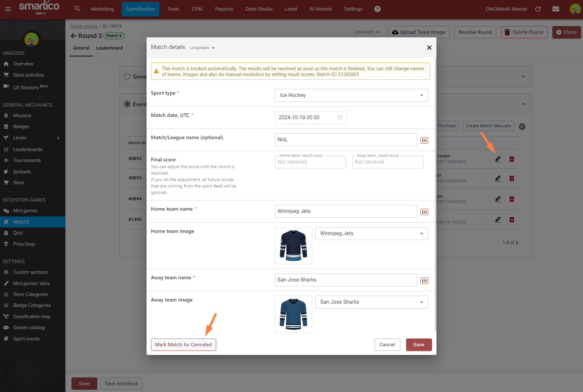Select the General radio button section
This screenshot has width=583, height=392.
coord(127,76)
